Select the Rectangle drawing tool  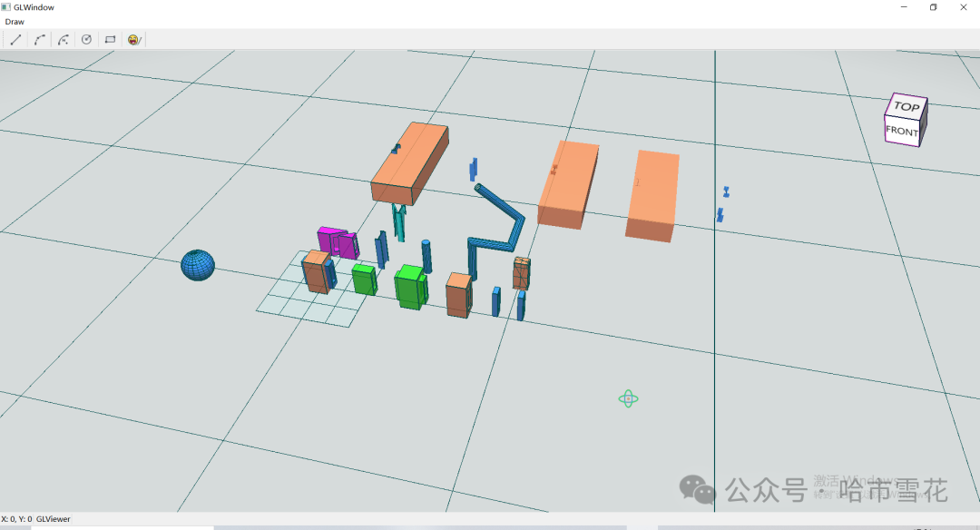pyautogui.click(x=110, y=39)
